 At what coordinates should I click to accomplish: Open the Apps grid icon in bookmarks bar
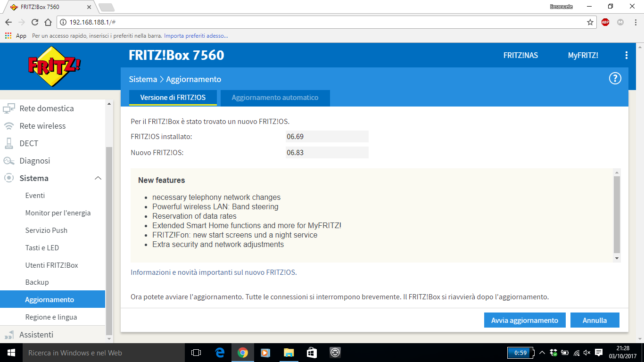pos(8,36)
